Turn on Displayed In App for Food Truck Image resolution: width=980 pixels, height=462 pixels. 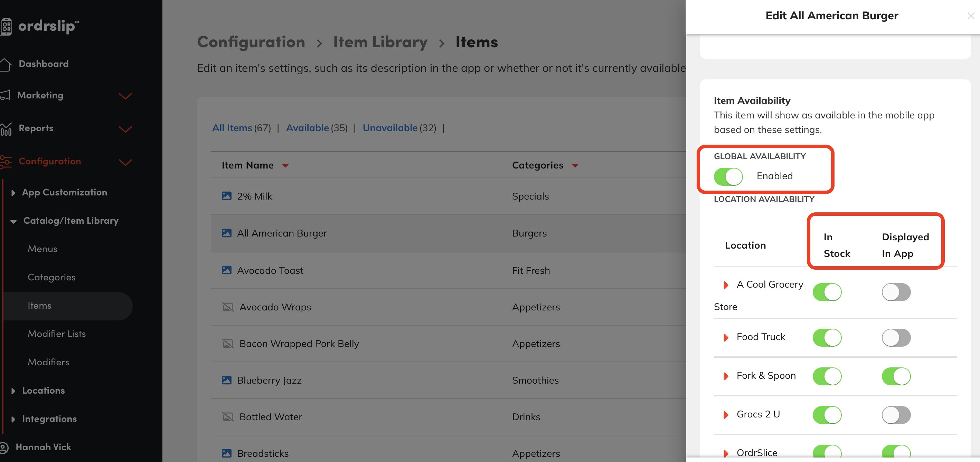[896, 338]
